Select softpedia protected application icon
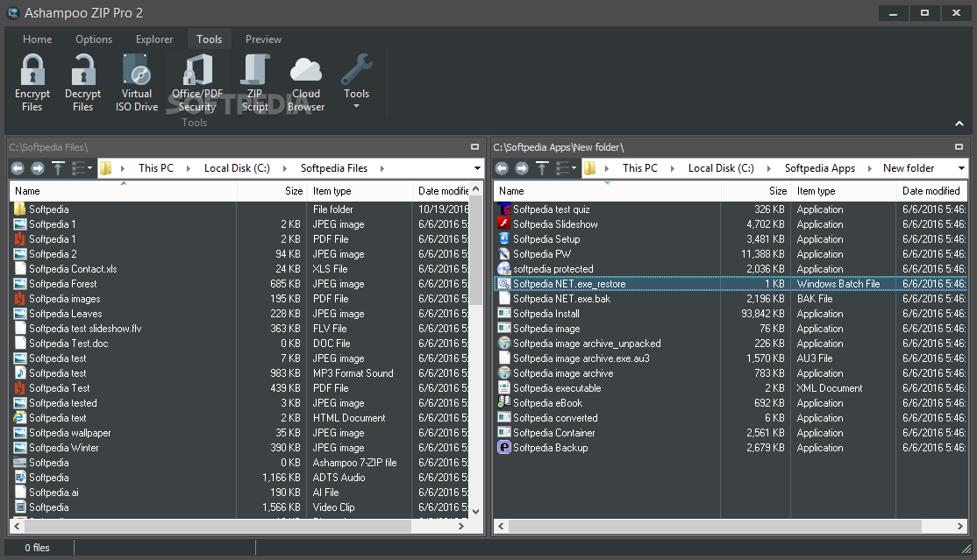Viewport: 977px width, 560px height. [504, 269]
